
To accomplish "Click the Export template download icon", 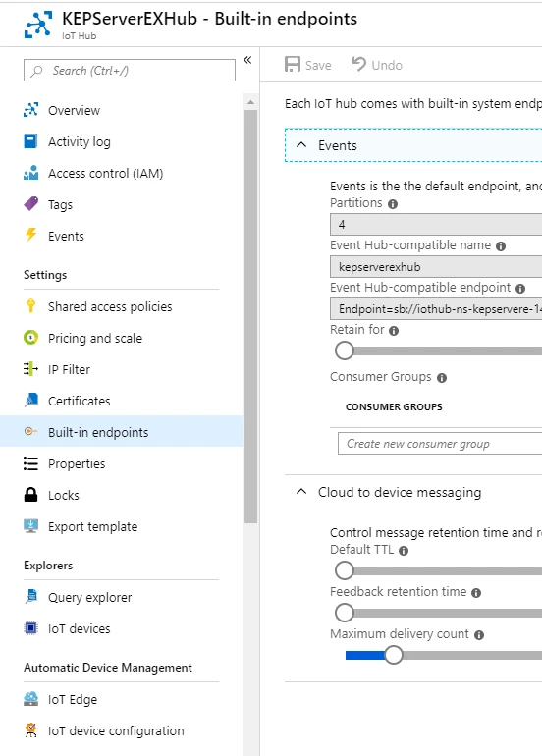I will coord(30,526).
